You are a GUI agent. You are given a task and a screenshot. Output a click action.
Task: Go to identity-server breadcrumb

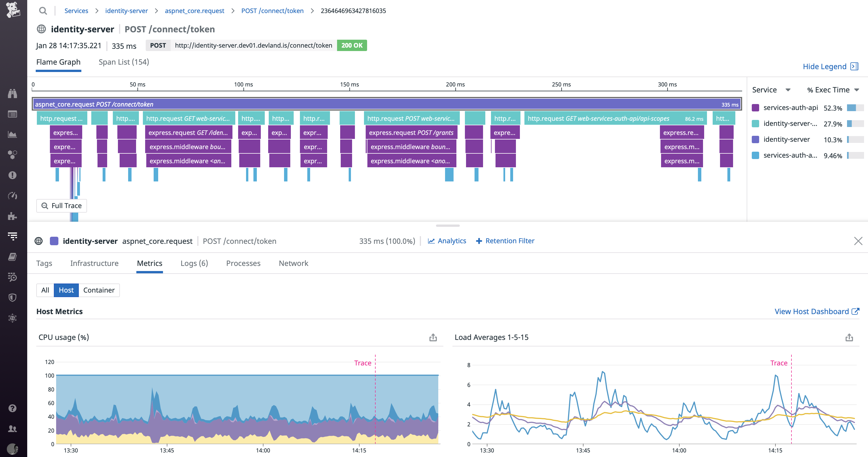(x=126, y=11)
